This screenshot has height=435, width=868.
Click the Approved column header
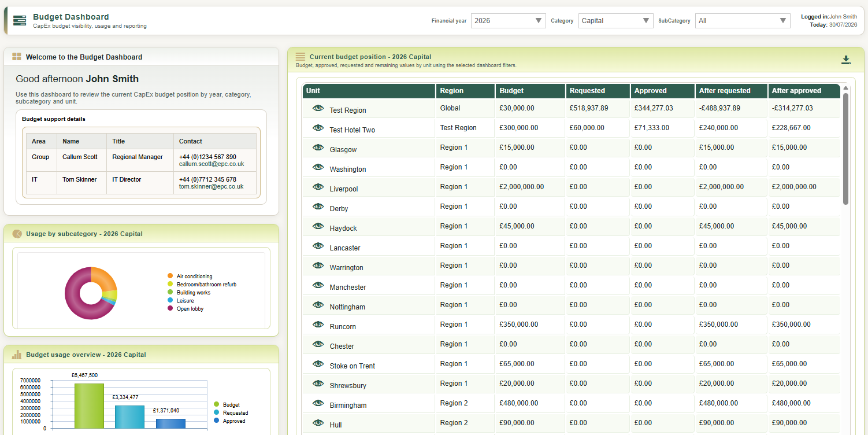663,91
